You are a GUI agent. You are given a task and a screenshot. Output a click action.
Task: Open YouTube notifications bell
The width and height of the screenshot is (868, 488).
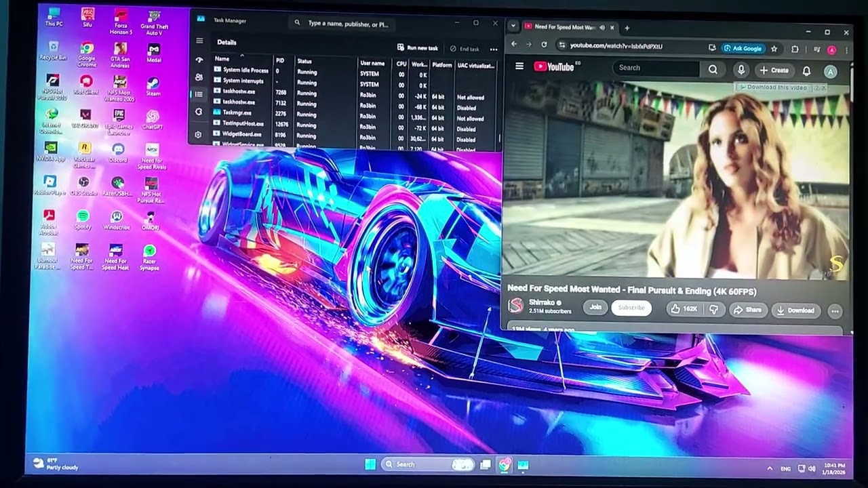[806, 70]
